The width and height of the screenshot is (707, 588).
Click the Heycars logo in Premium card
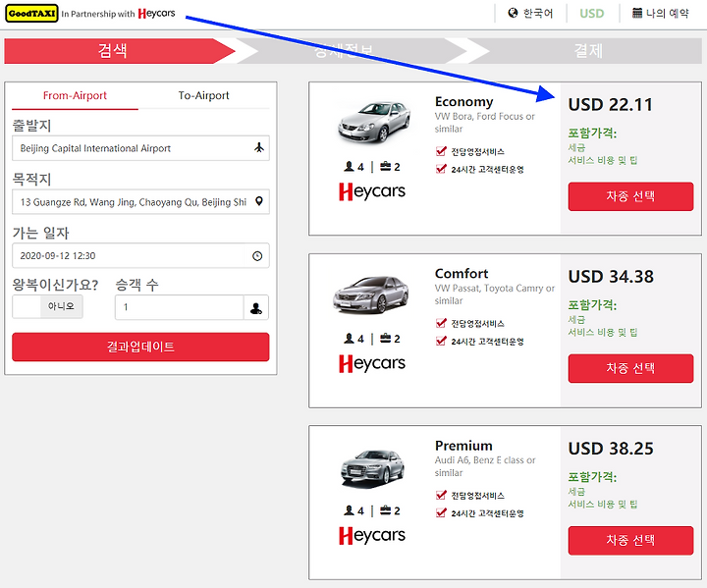[x=372, y=536]
